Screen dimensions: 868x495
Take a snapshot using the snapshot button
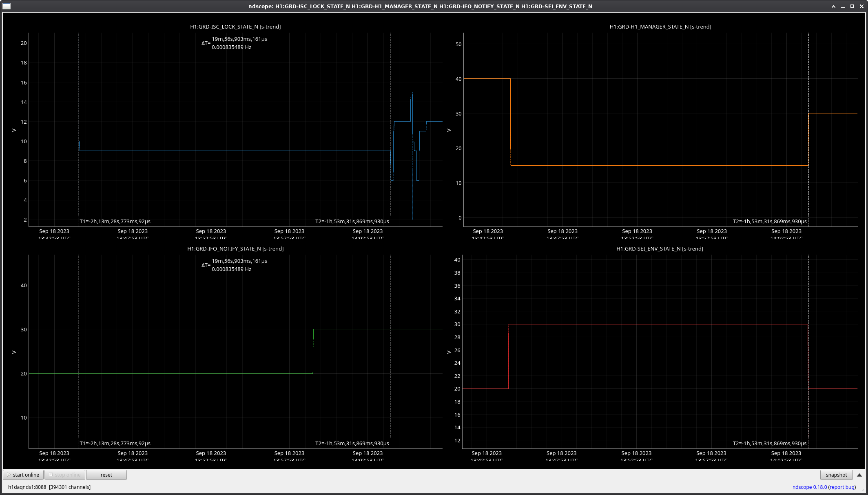[x=836, y=475]
